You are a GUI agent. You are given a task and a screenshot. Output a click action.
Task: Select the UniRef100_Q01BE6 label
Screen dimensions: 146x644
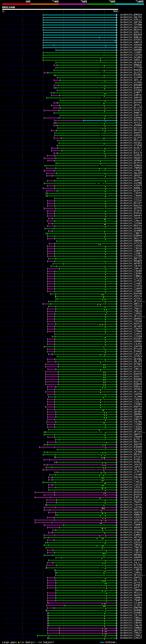click(x=131, y=58)
